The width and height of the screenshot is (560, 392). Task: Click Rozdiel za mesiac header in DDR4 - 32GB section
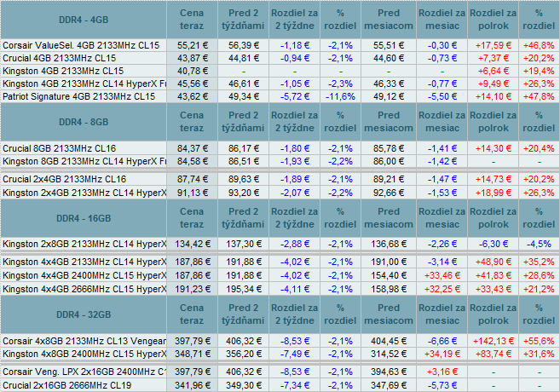point(442,314)
